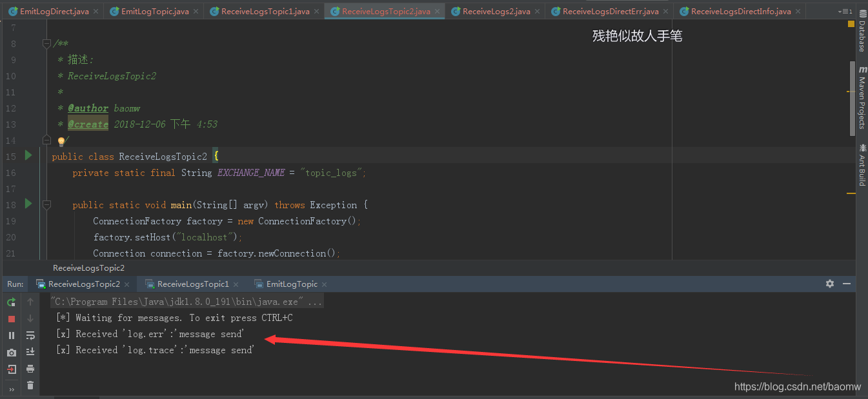The image size is (868, 399).
Task: Close the EmitLogTopic.java tab
Action: click(196, 12)
